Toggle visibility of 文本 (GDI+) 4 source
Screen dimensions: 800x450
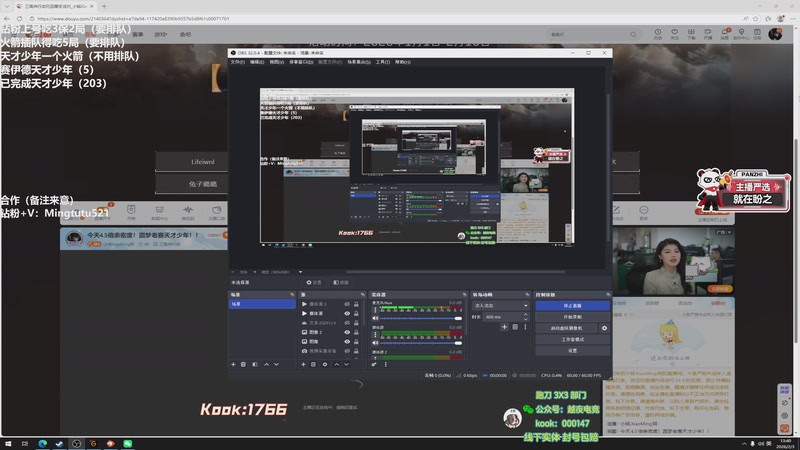[347, 323]
